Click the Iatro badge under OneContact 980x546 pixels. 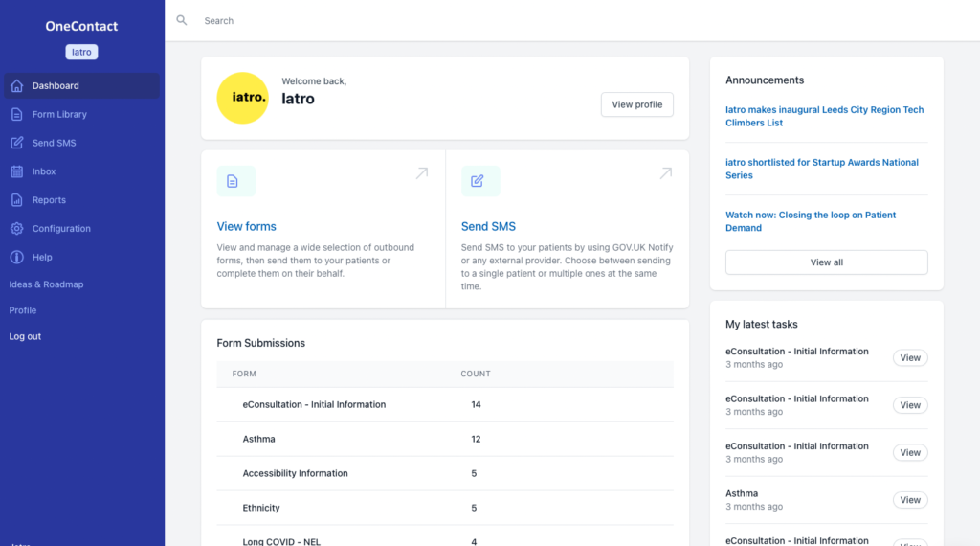click(x=81, y=52)
